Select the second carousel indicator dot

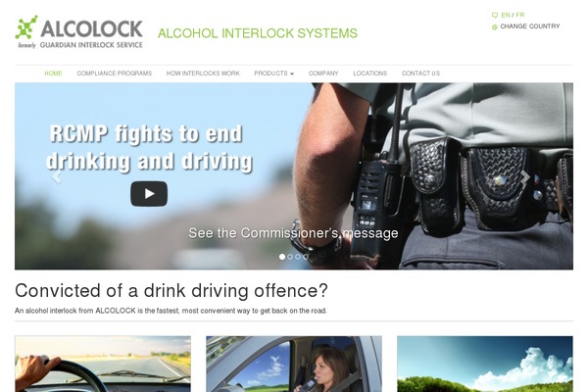point(290,257)
